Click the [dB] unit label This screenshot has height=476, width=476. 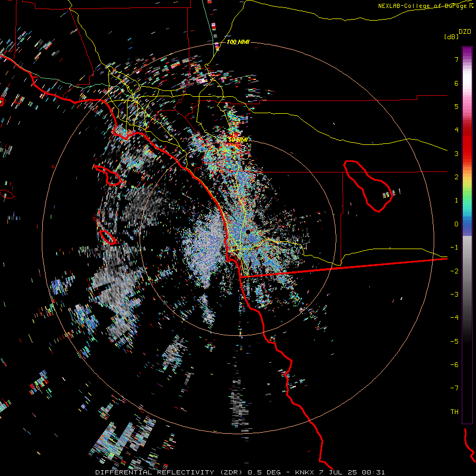(451, 36)
